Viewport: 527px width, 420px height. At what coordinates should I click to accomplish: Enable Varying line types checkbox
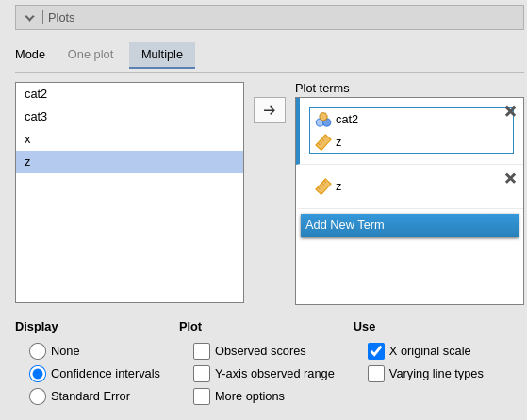[376, 374]
